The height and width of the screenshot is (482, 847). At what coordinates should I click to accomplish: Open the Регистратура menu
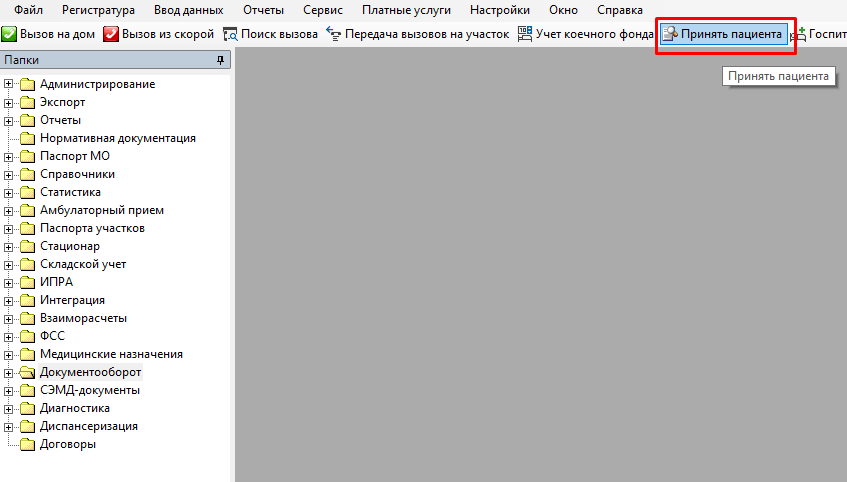98,10
